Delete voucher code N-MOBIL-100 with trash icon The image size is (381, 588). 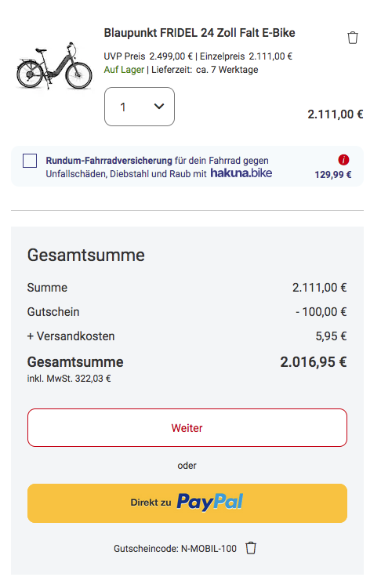pyautogui.click(x=251, y=548)
